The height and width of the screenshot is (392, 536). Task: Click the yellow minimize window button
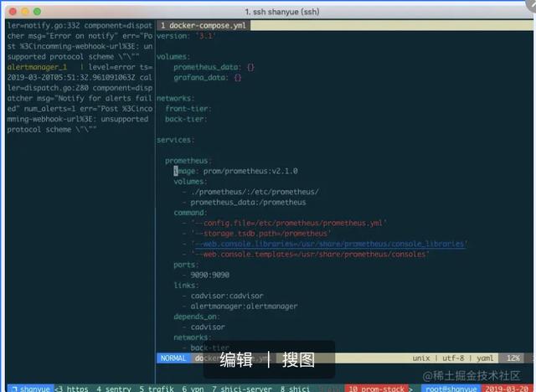click(23, 11)
